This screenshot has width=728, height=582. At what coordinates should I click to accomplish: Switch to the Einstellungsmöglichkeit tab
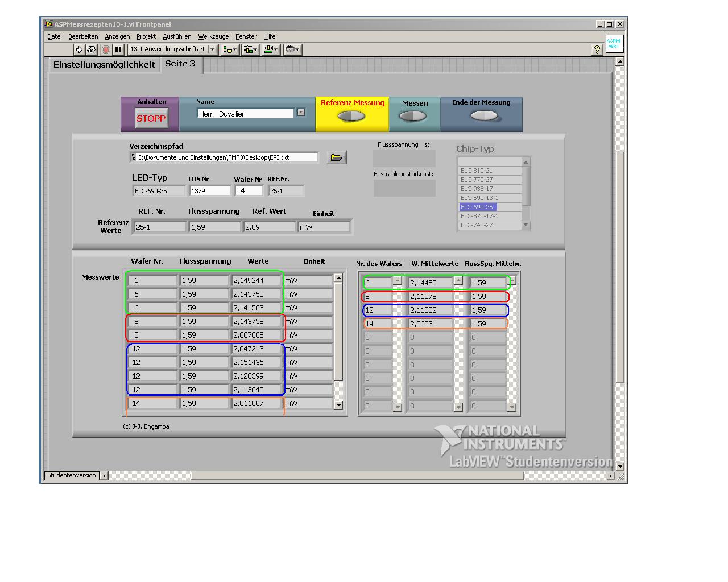pos(104,65)
